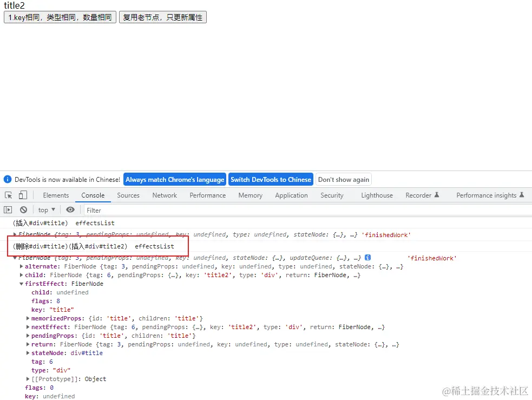Viewport: 532px width, 400px height.
Task: Expand the memorizedProps object
Action: (28, 318)
